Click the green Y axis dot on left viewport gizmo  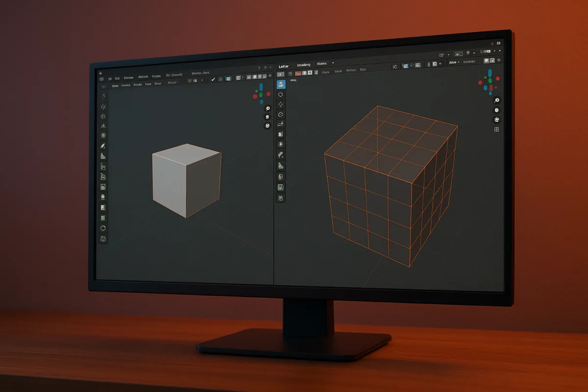261,94
